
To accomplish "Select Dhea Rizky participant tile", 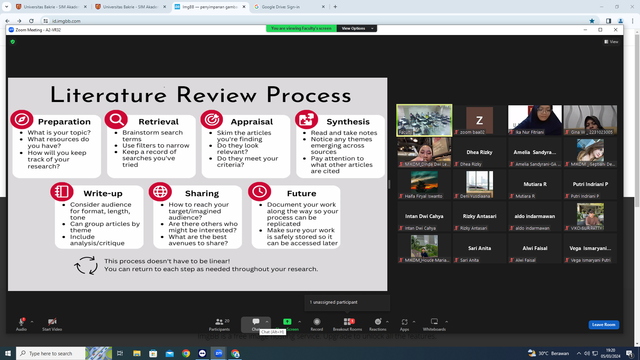I will tap(479, 152).
